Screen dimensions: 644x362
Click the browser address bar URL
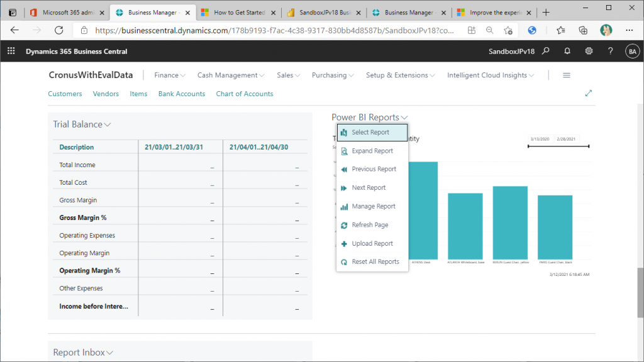click(274, 30)
